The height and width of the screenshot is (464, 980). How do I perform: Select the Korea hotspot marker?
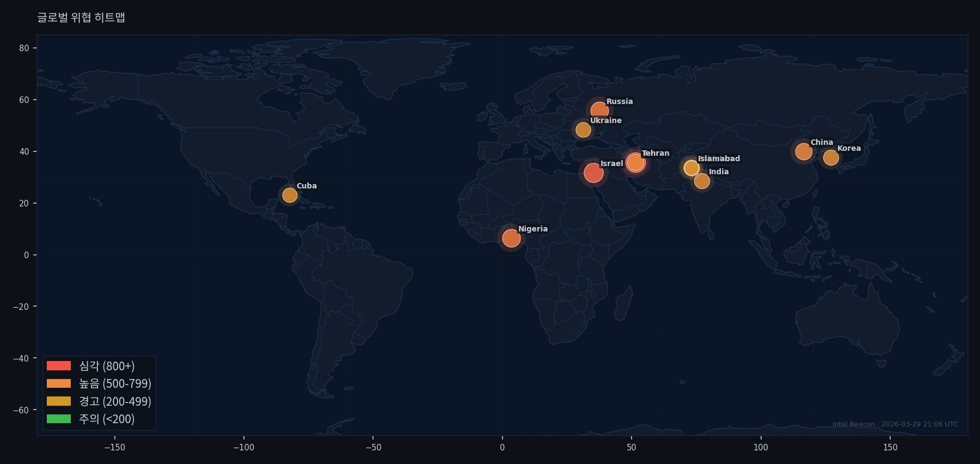[x=831, y=158]
